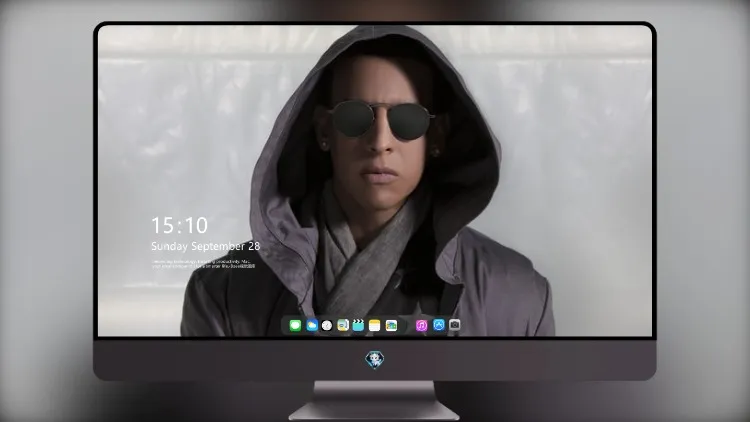Open the Maps app in the dock

[343, 326]
